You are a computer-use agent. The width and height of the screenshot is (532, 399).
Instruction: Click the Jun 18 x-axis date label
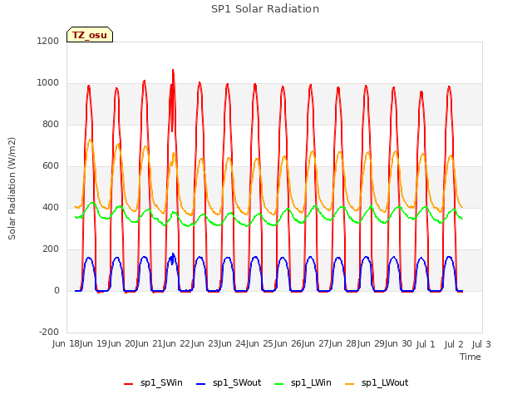tap(66, 344)
